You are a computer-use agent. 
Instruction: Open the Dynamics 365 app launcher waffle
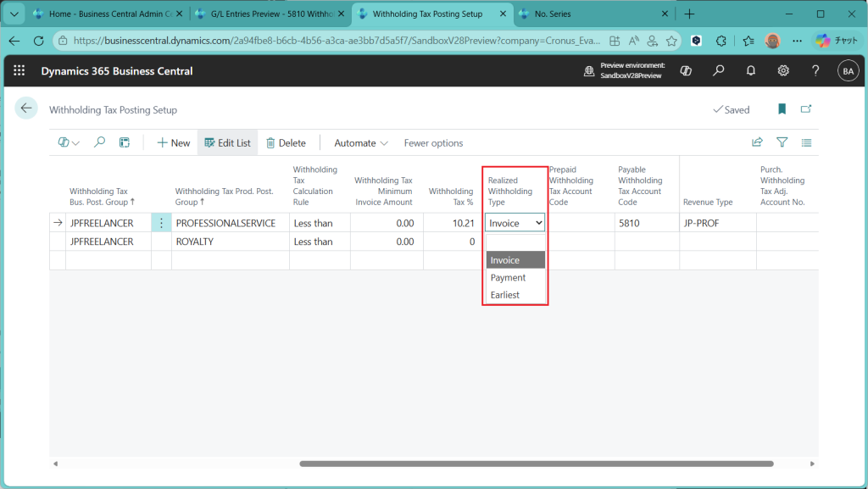(x=19, y=71)
